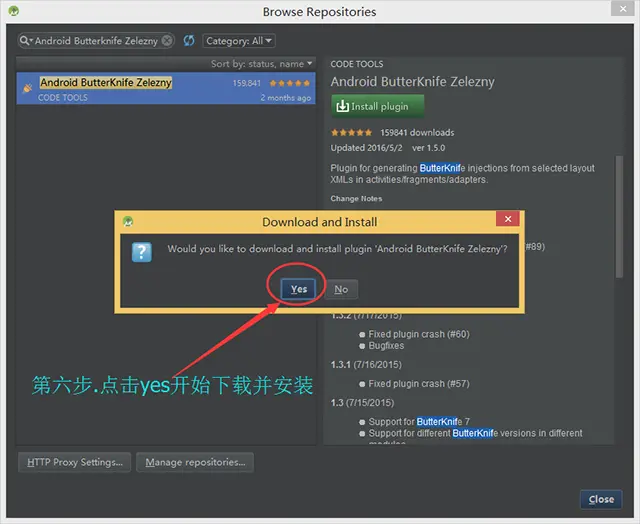Click '2 months ago' in list row
This screenshot has width=640, height=524.
tap(286, 98)
